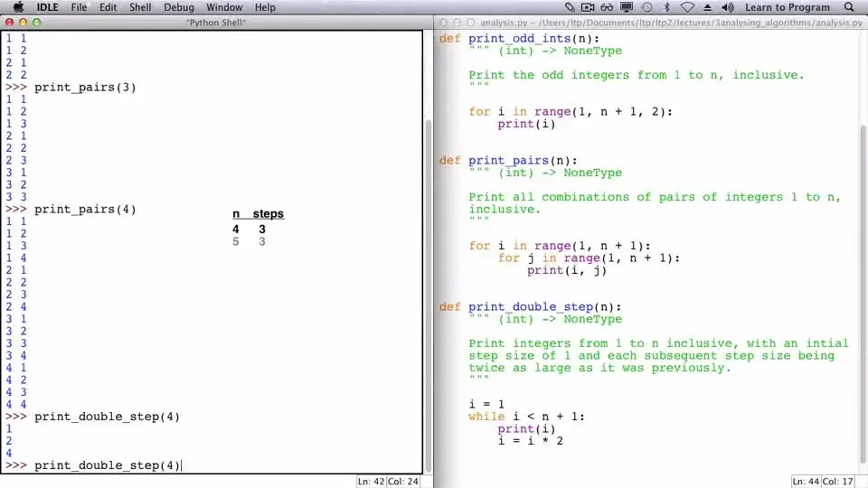Click editor status 'Ln: 44'
868x488 pixels.
(x=806, y=482)
